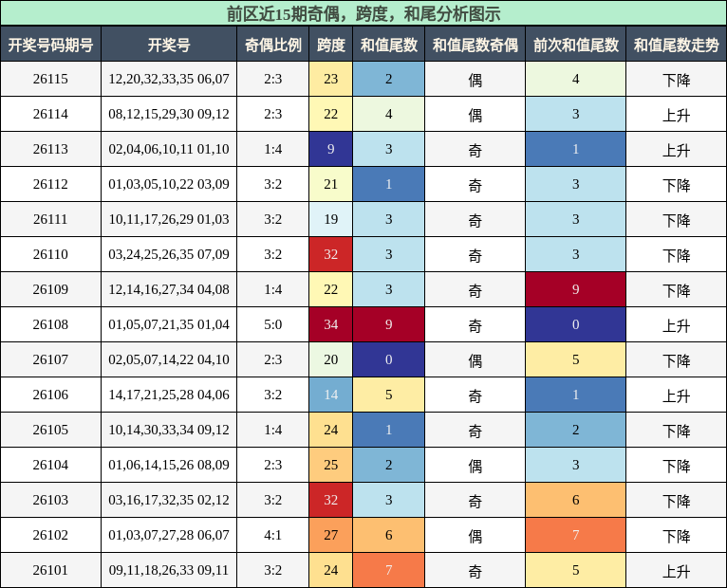Image resolution: width=727 pixels, height=588 pixels.
Task: Click the 5:0 odd-even ratio cell
Action: [x=273, y=324]
